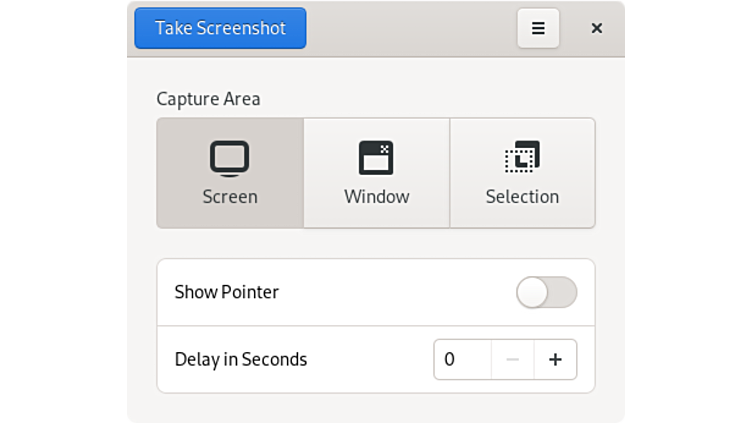Screen dimensions: 752x423
Task: Click the "Capture Area" heading
Action: point(208,99)
